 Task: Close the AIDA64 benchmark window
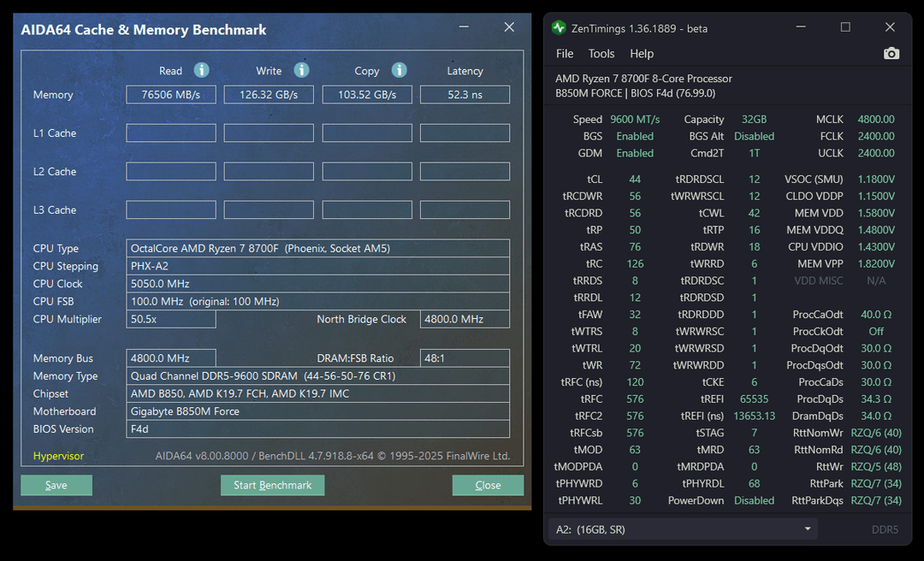(509, 27)
